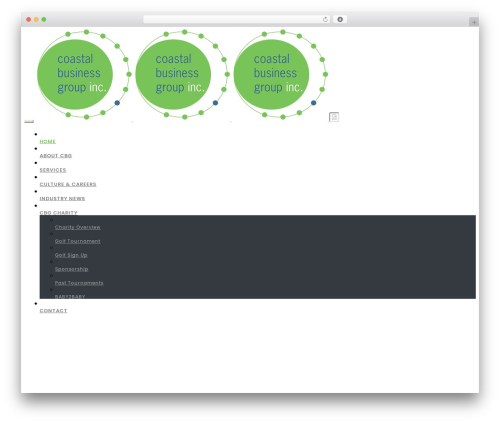Open the ABOUT CBG menu link
This screenshot has width=500, height=423.
tap(56, 156)
